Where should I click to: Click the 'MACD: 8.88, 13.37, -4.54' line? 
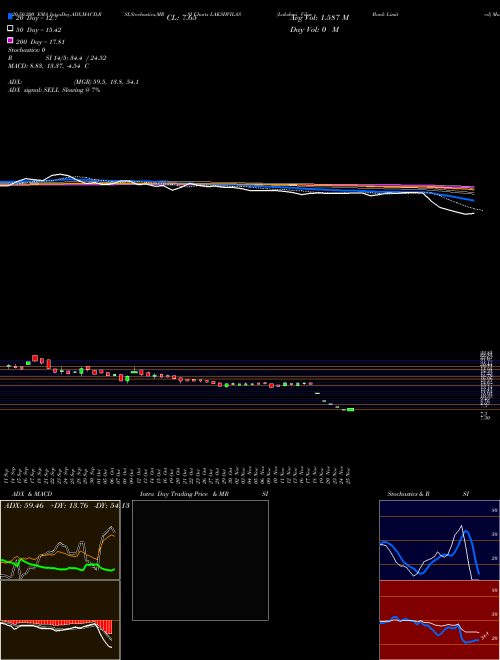pyautogui.click(x=44, y=66)
